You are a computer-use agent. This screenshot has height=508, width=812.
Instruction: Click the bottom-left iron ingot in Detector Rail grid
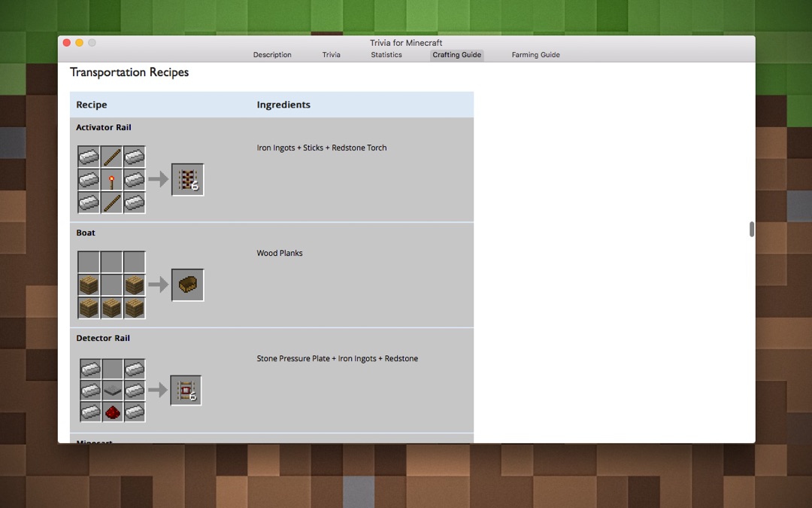tap(91, 412)
